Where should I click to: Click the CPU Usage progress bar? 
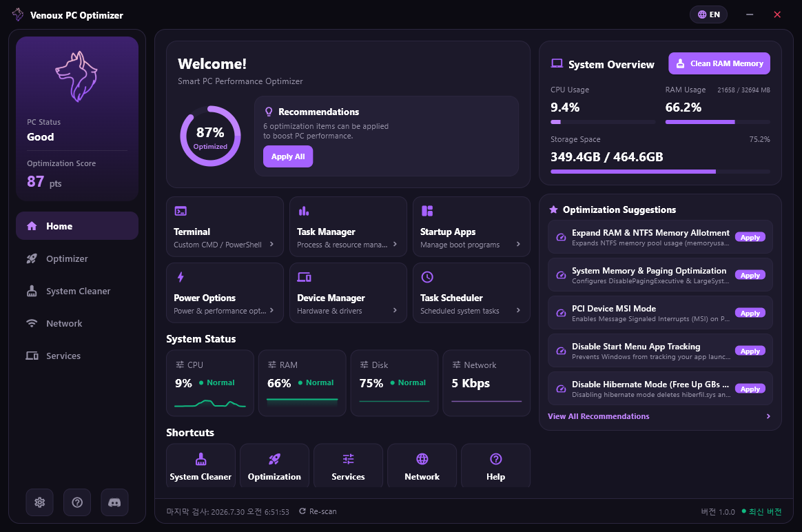[x=602, y=122]
